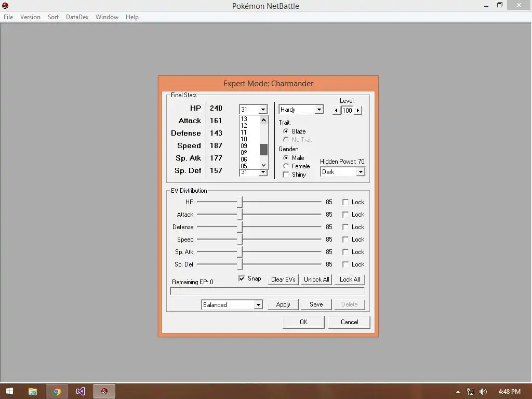This screenshot has width=532, height=399.
Task: Increase level with right arrow
Action: point(357,110)
